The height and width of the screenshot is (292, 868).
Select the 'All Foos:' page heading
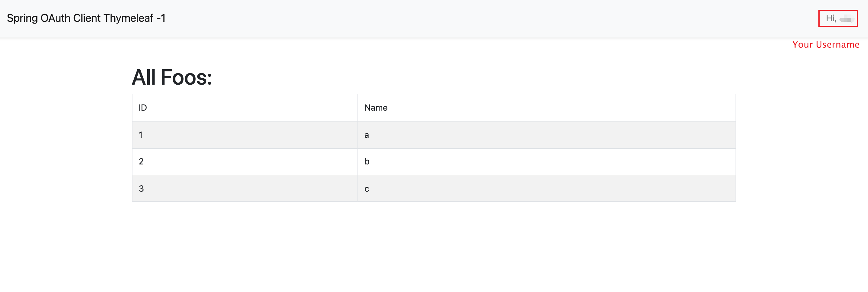[x=172, y=77]
